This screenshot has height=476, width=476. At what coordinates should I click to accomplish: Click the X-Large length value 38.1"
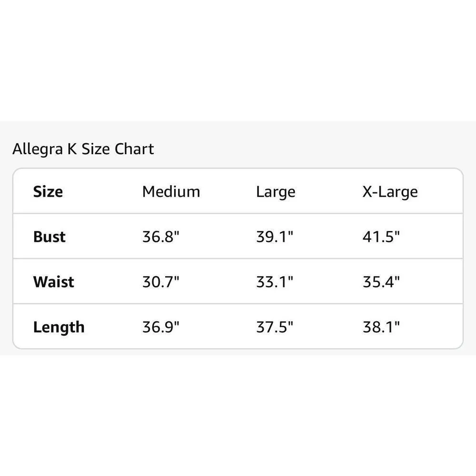[381, 327]
